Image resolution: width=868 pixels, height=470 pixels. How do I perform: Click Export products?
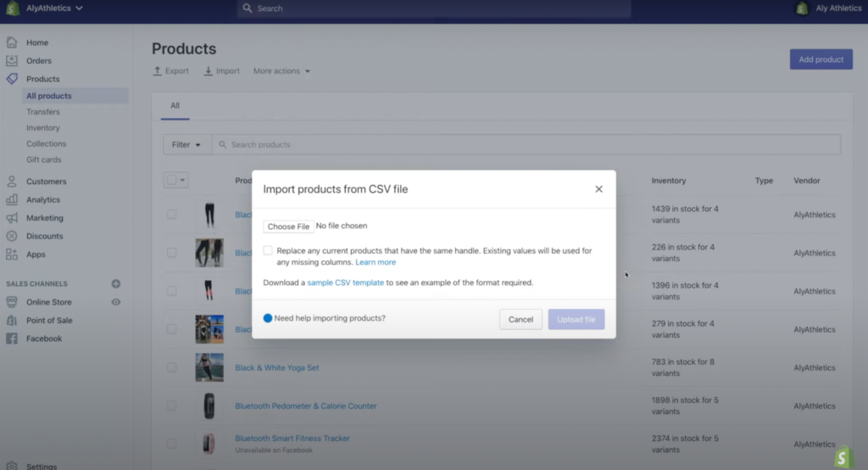pos(171,71)
